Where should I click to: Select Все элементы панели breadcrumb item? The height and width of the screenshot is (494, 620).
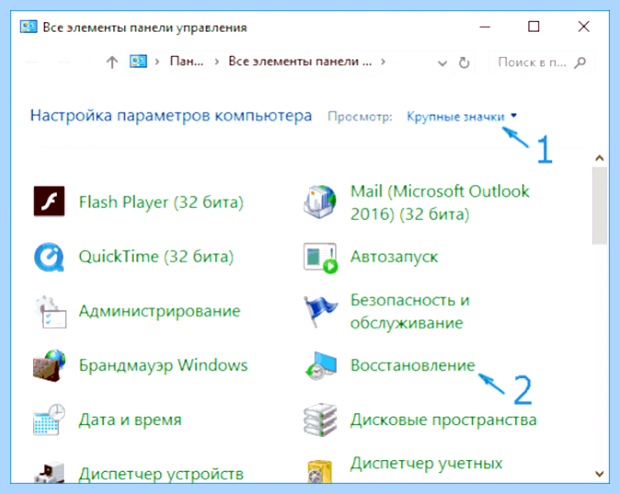[x=300, y=61]
